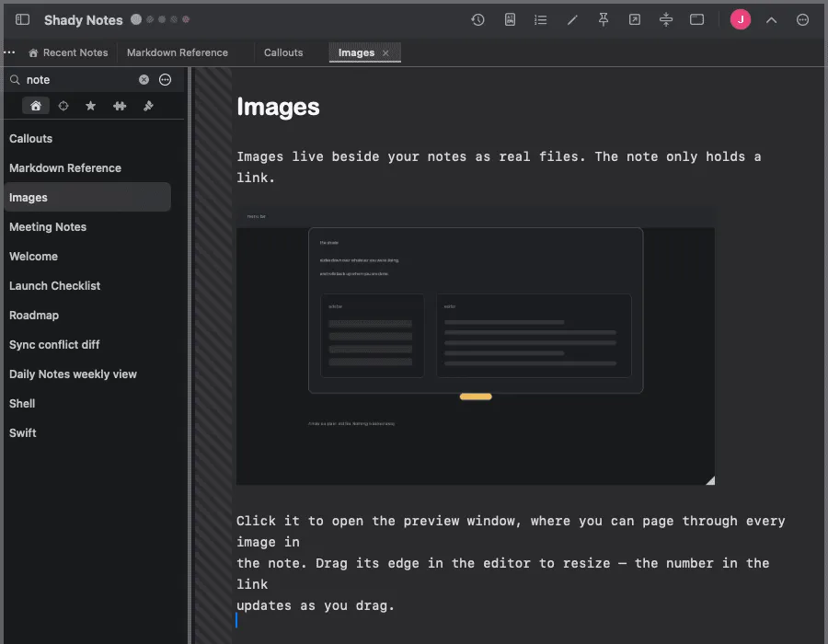The image size is (828, 644).
Task: Click the compress vertical arrows icon
Action: pyautogui.click(x=666, y=20)
